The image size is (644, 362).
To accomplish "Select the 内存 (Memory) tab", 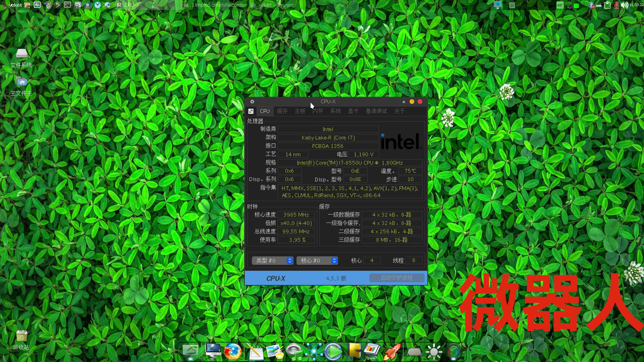I will tap(317, 111).
